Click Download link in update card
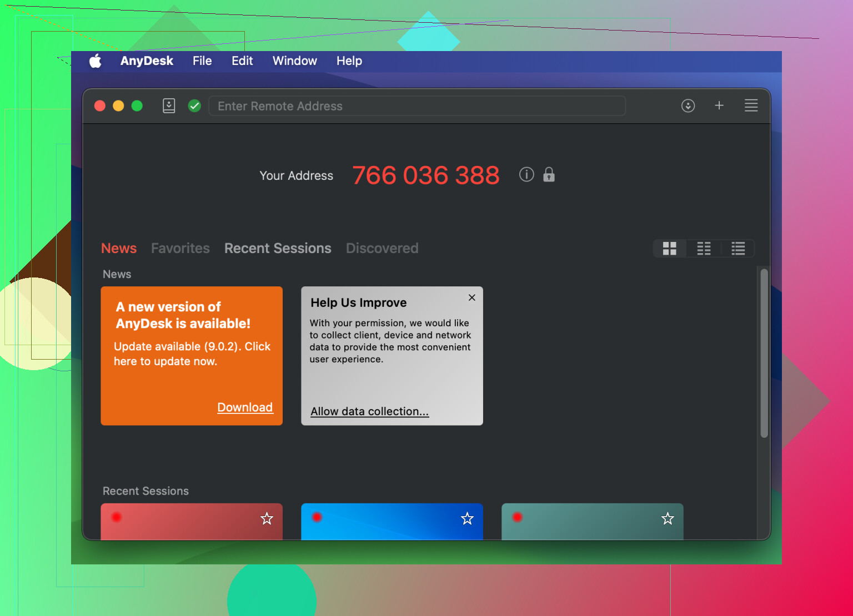 pyautogui.click(x=245, y=407)
